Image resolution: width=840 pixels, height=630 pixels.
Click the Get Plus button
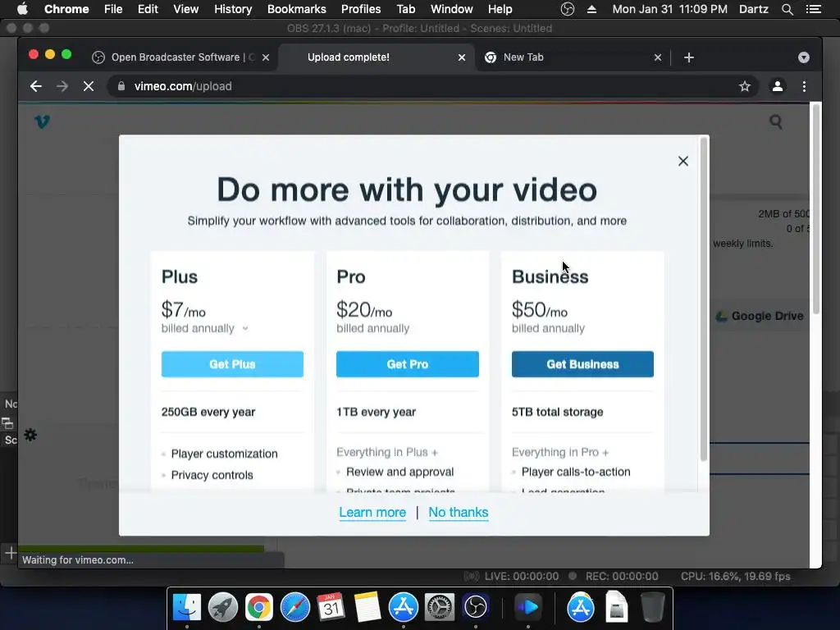232,364
